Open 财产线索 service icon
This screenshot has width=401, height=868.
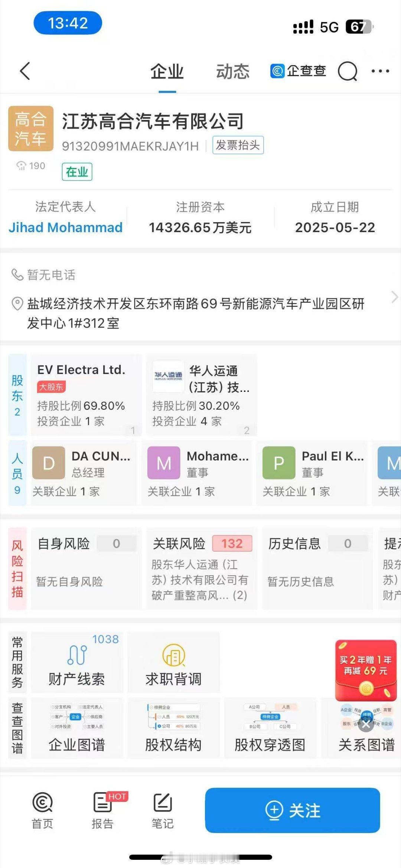(x=77, y=663)
